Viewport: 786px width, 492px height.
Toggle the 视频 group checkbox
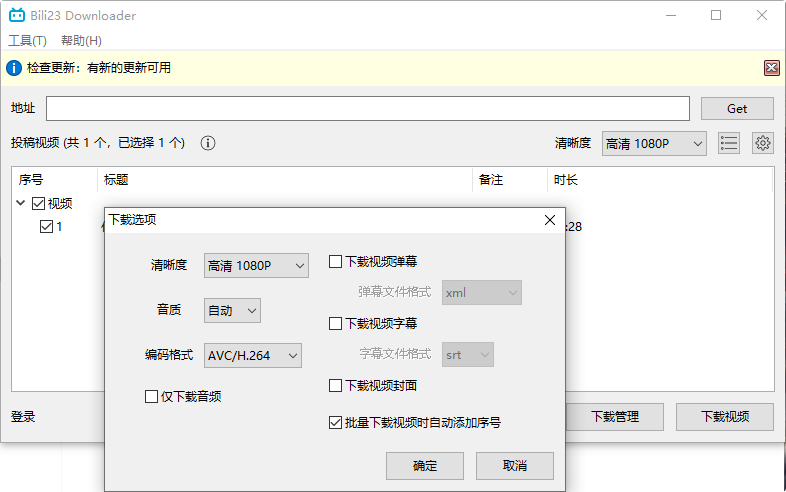tap(39, 203)
